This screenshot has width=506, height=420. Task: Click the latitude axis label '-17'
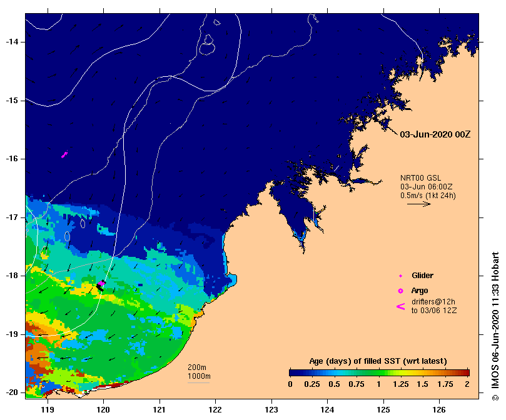coord(12,217)
